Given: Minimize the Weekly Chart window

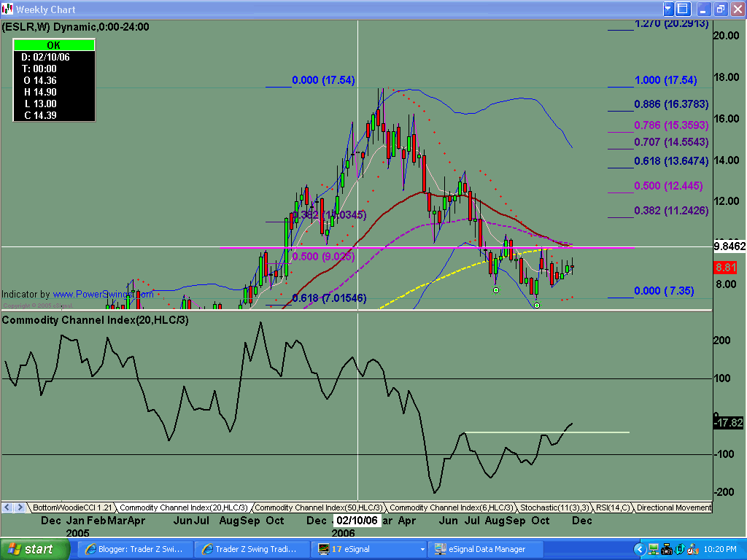Looking at the screenshot, I should [x=704, y=9].
